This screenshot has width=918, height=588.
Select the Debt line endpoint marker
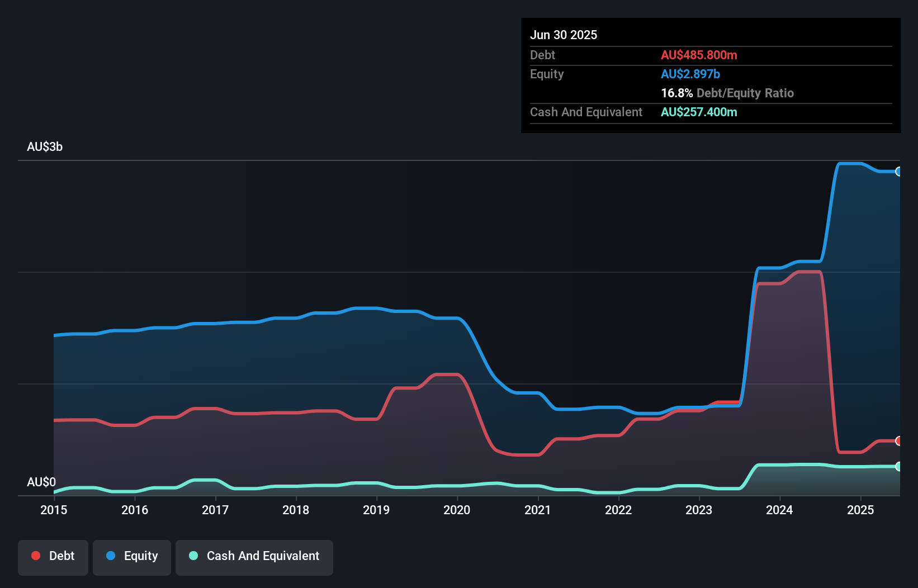(899, 439)
